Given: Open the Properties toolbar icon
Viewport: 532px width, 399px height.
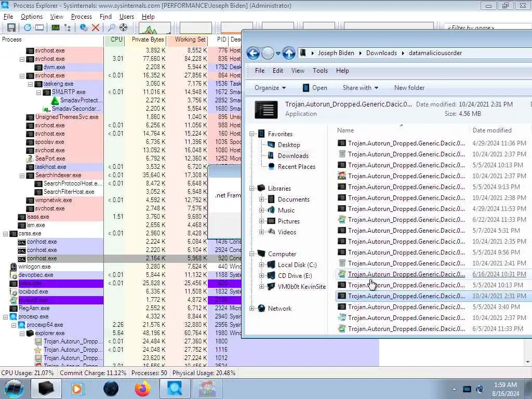Looking at the screenshot, I should point(84,28).
